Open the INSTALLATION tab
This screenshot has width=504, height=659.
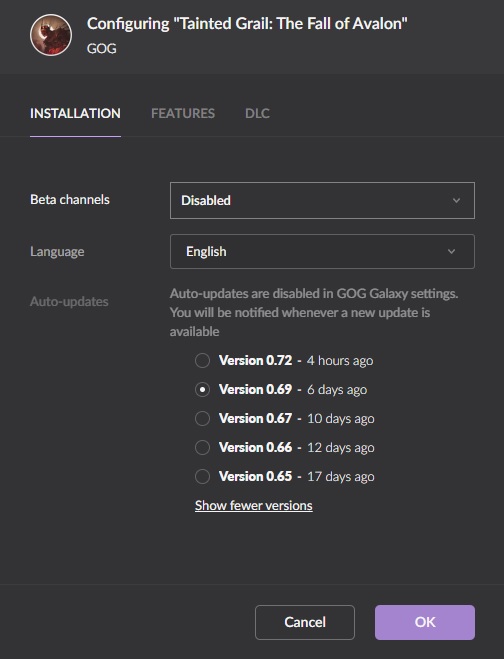[x=75, y=113]
